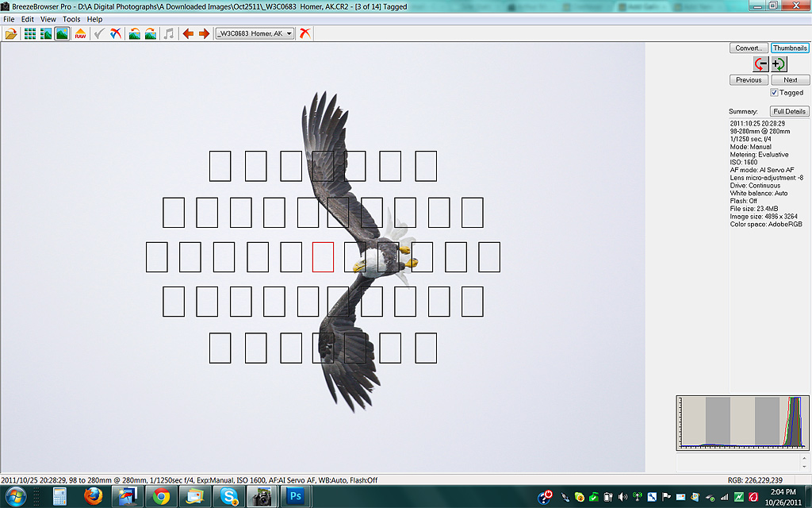
Task: Click the Next button
Action: click(x=791, y=80)
